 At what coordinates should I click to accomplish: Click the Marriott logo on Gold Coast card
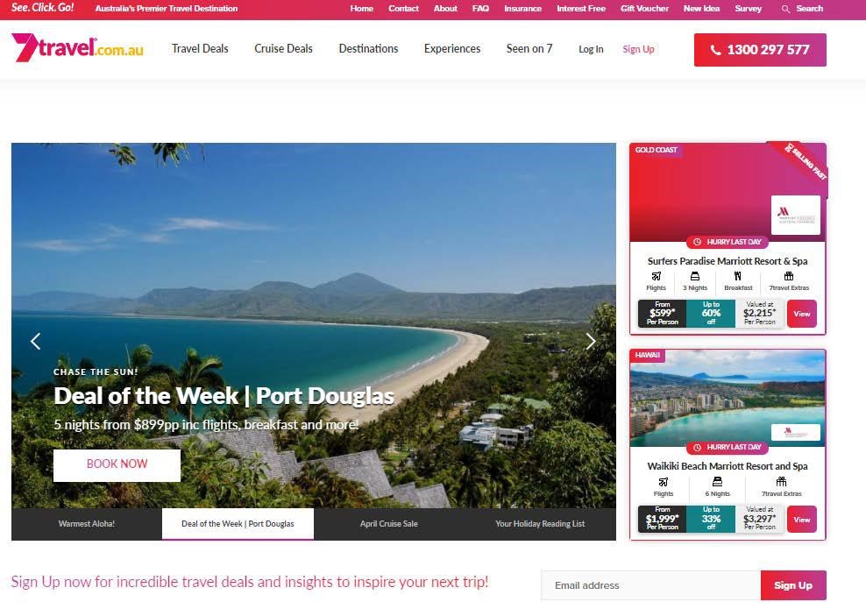coord(795,215)
